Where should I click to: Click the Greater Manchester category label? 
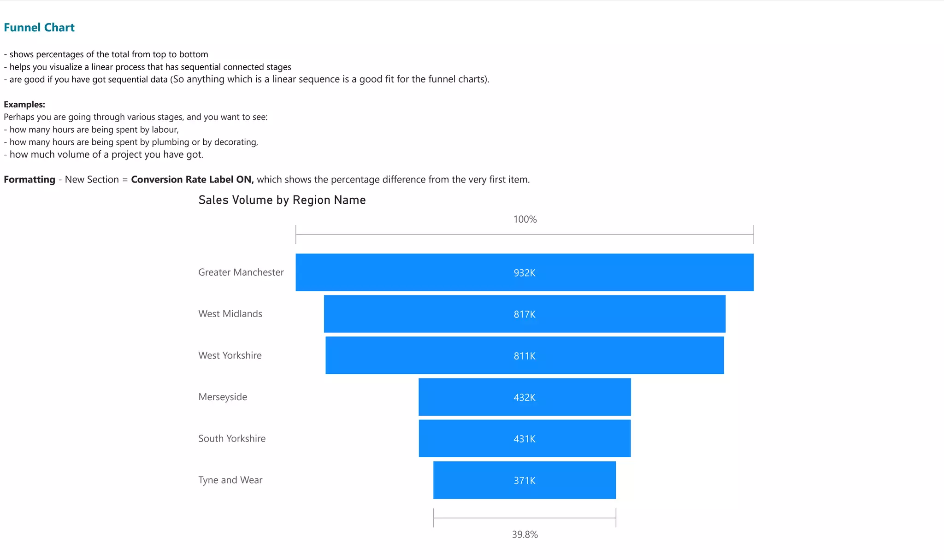pyautogui.click(x=241, y=272)
